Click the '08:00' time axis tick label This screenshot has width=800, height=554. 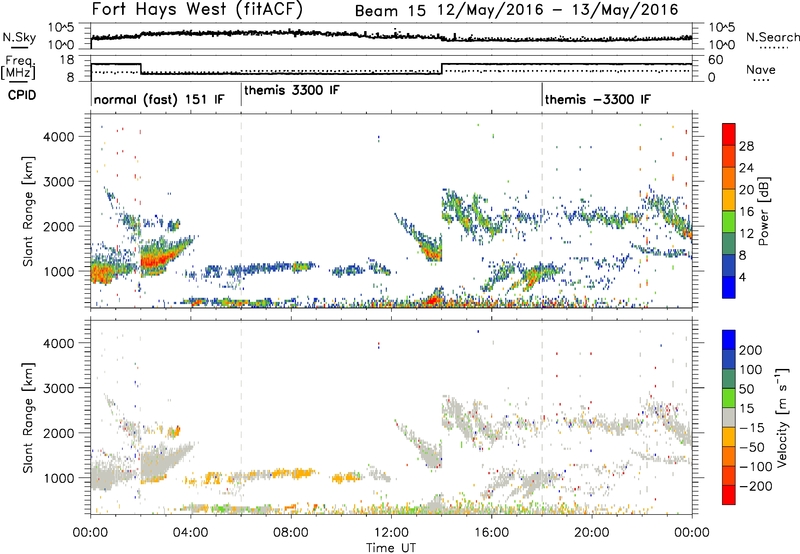point(291,533)
